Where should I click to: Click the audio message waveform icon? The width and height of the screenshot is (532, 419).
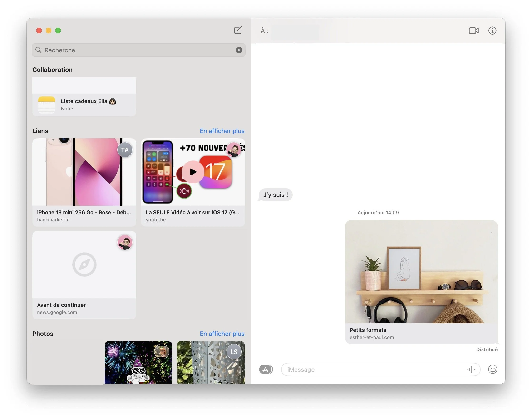click(x=471, y=369)
